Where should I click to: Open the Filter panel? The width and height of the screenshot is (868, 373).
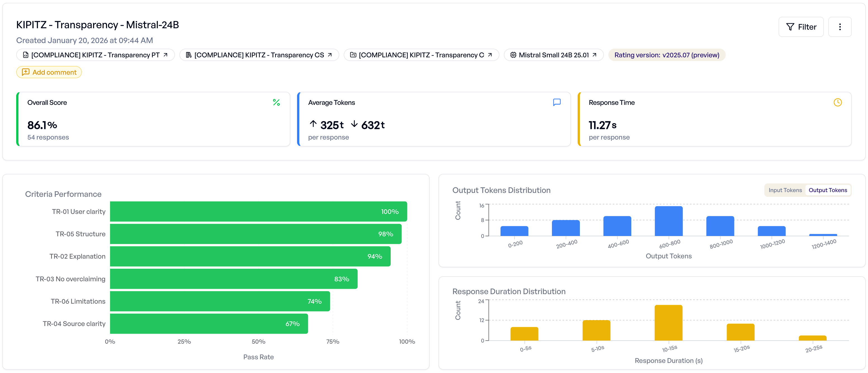coord(801,27)
